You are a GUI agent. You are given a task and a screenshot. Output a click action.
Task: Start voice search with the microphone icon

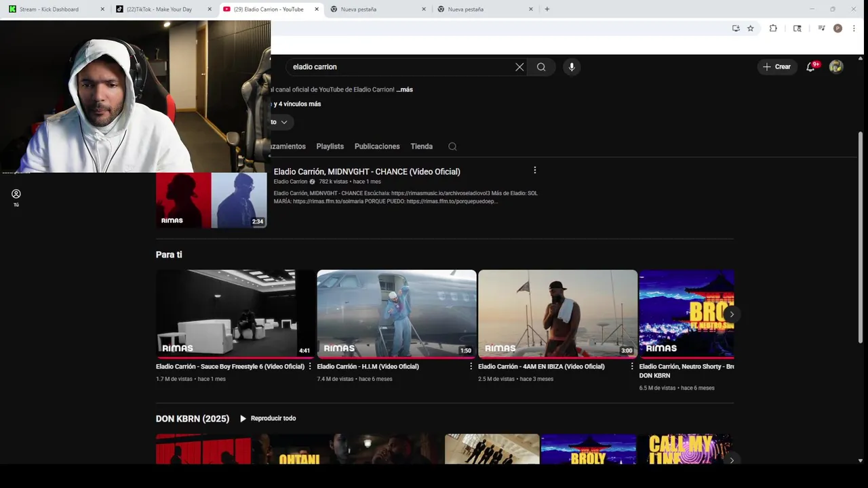572,67
